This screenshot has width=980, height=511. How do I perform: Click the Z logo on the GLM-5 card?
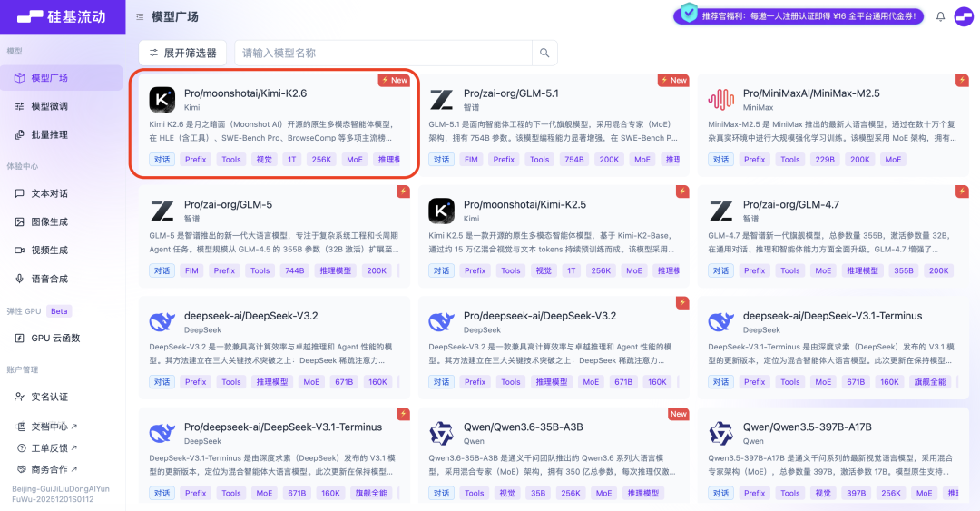pos(162,211)
